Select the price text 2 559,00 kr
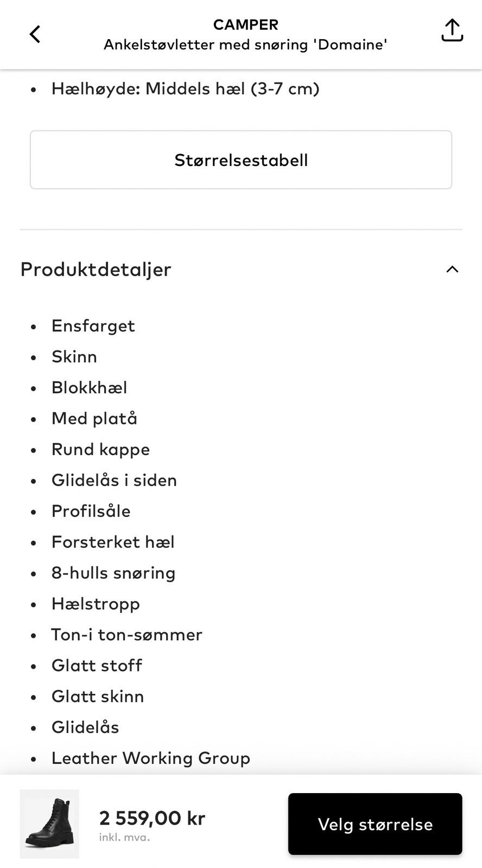 [151, 818]
